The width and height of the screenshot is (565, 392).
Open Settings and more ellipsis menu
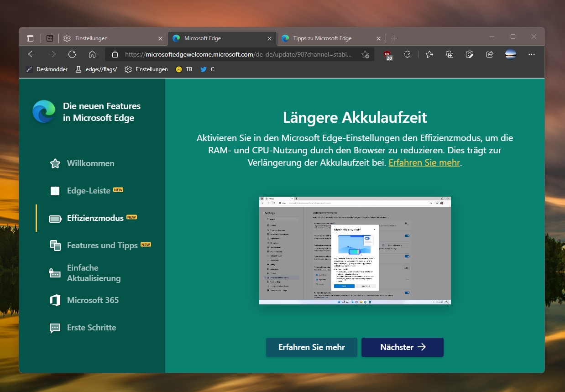coord(531,54)
